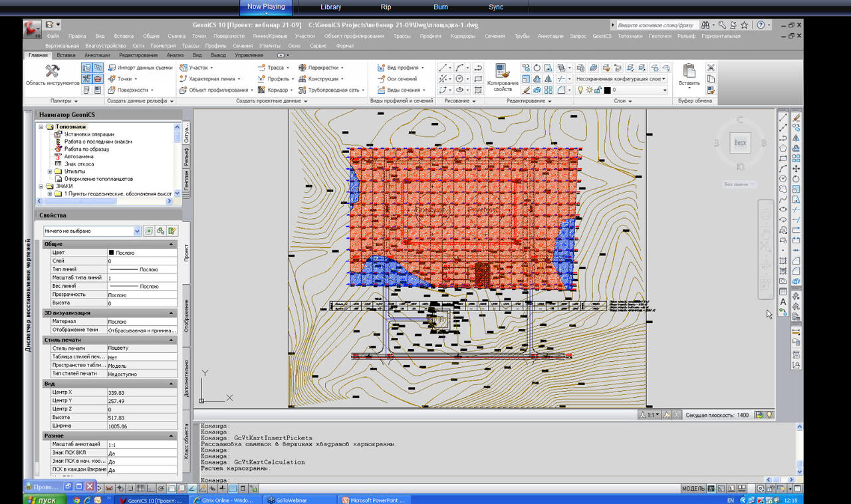This screenshot has height=504, width=851.
Task: Switch to the Генплан navigator side tab
Action: tap(187, 182)
